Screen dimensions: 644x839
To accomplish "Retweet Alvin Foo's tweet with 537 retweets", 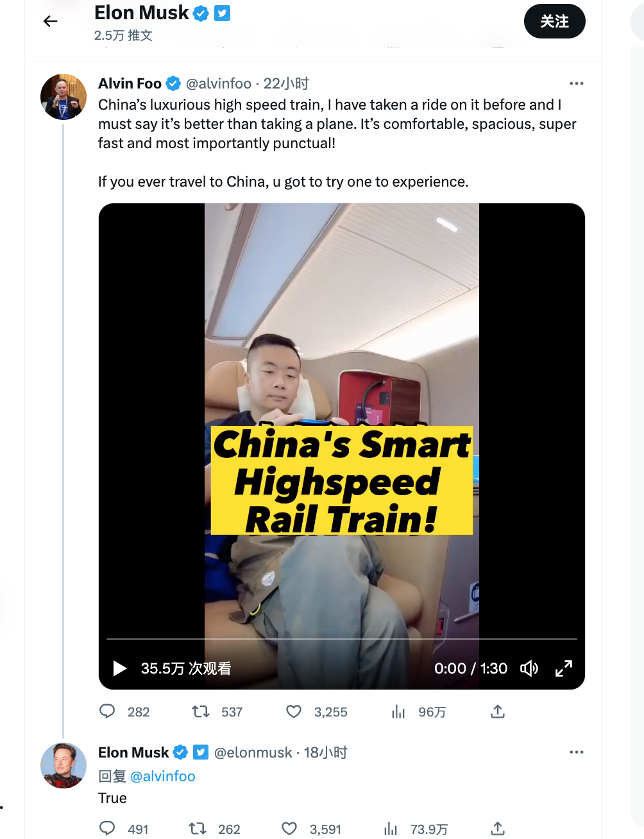I will click(x=201, y=711).
